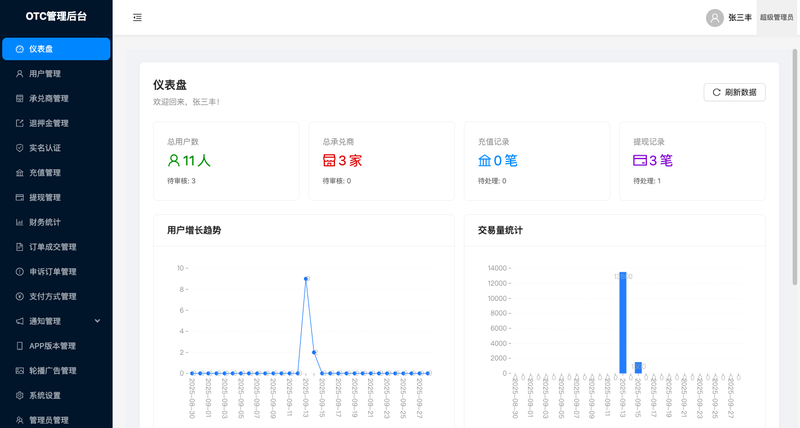Select 财务统计 in the sidebar
800x428 pixels.
tap(45, 222)
